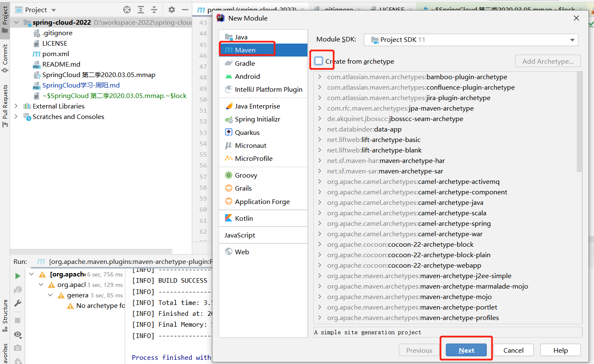This screenshot has width=594, height=364.
Task: Select .gitignore in the Project tree
Action: (57, 33)
